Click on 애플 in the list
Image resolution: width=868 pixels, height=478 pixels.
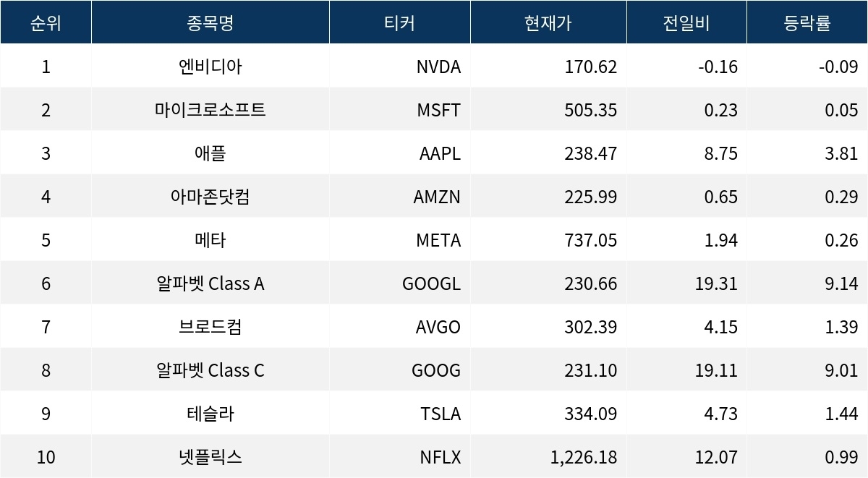tap(210, 153)
